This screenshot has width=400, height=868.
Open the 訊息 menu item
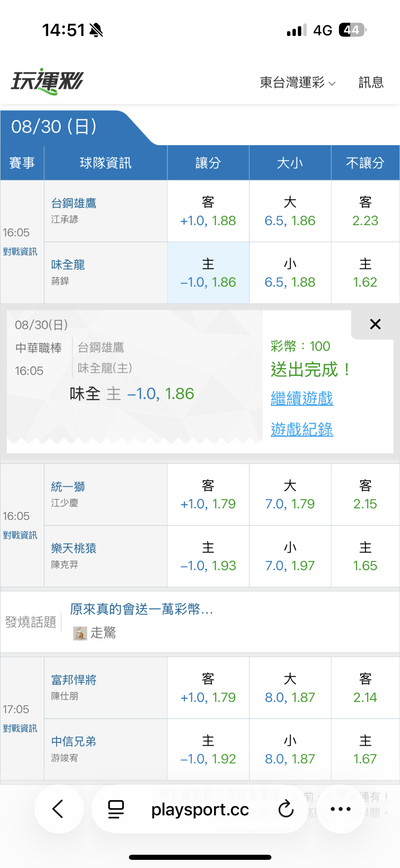pos(371,82)
